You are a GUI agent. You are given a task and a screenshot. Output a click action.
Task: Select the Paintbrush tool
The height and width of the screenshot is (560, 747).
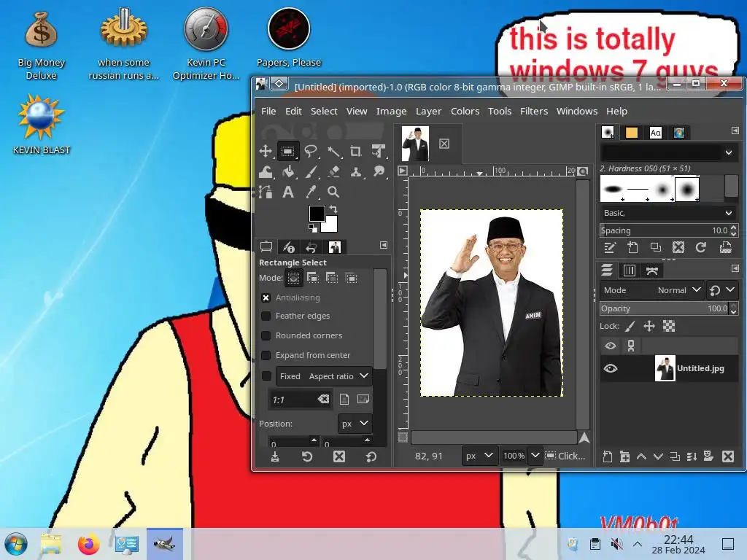tap(311, 172)
